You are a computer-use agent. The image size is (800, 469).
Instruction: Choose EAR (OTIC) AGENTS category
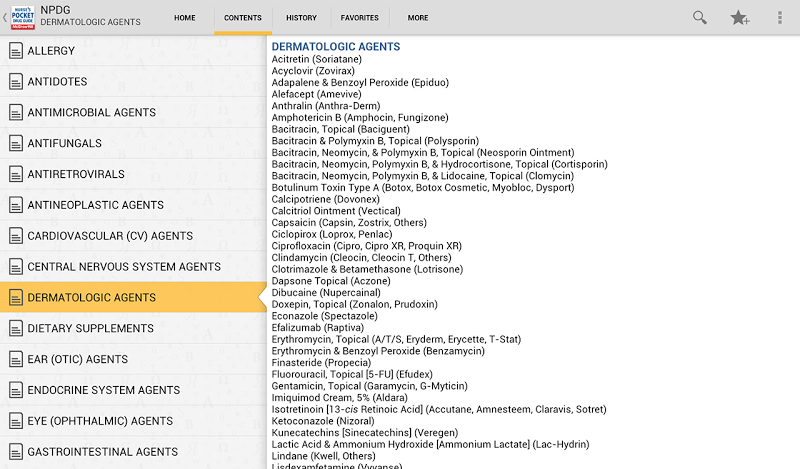pos(133,359)
